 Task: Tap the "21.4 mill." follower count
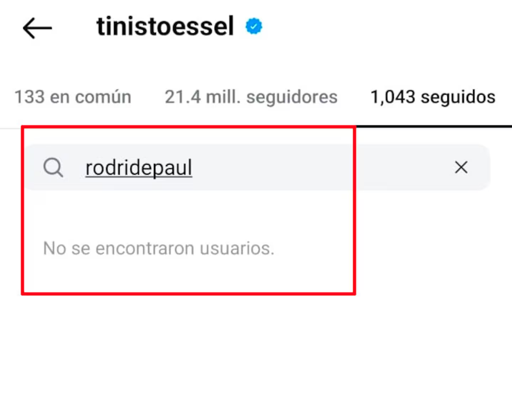(203, 97)
